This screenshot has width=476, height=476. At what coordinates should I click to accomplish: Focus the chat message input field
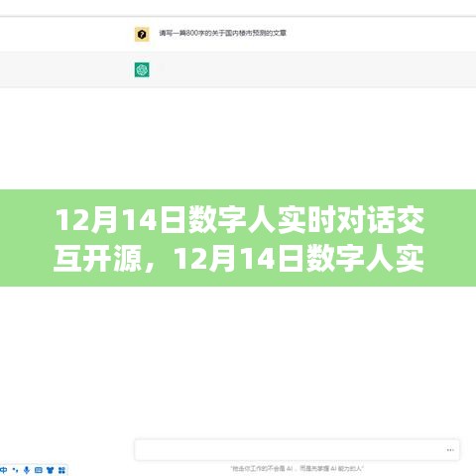[297, 449]
